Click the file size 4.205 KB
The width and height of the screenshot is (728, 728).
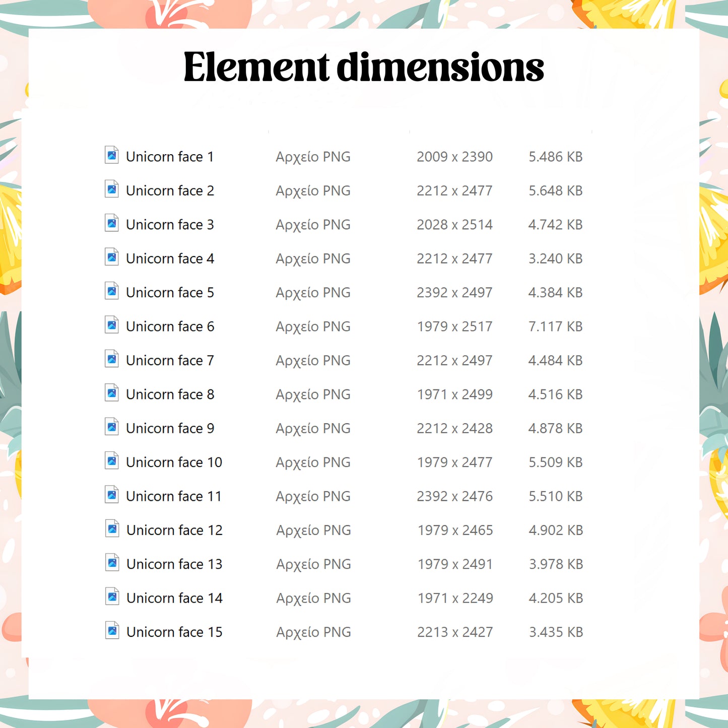tap(556, 598)
